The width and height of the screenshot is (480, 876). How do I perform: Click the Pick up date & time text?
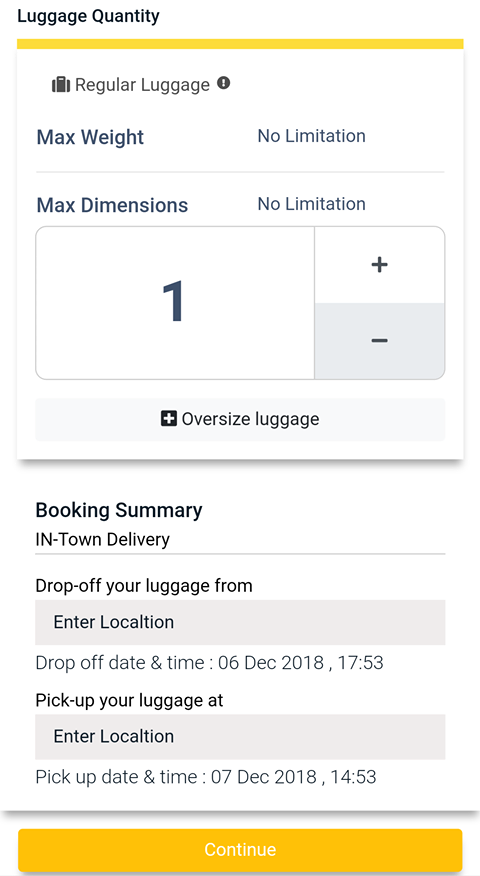pos(206,777)
